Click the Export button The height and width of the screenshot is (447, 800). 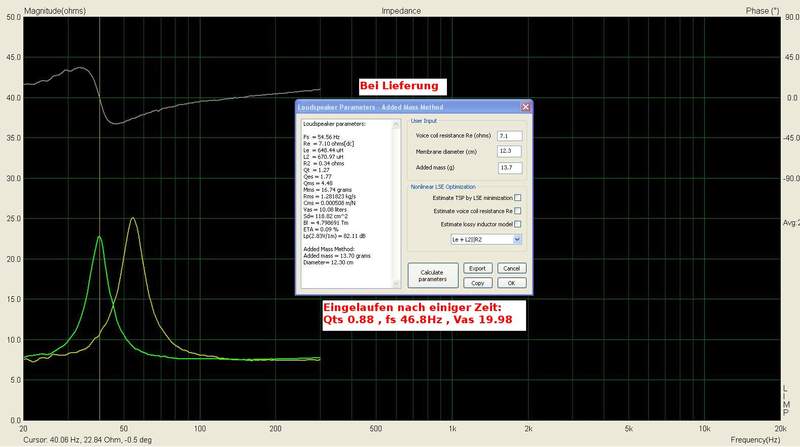click(477, 268)
